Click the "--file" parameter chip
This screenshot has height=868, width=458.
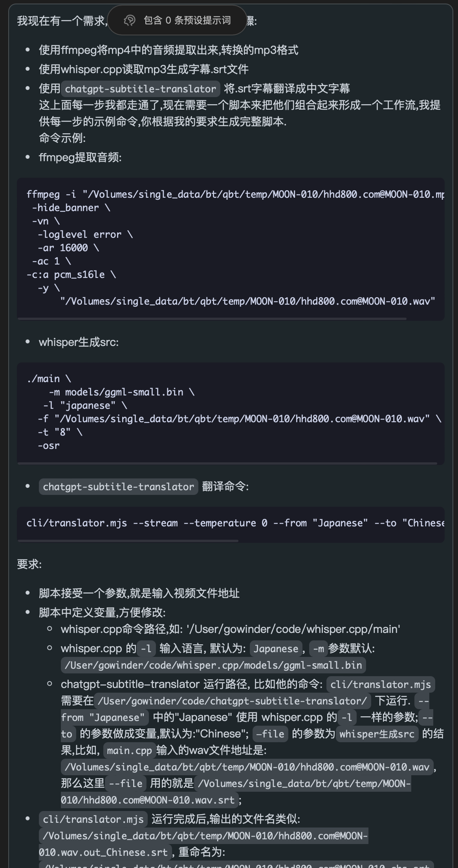click(x=271, y=734)
